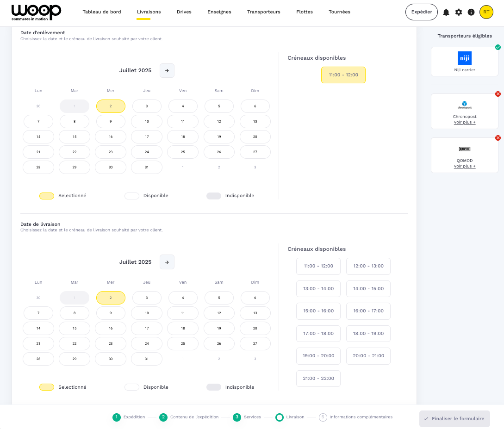Click Finaliser le formulaire button
Viewport: 504px width, 429px height.
coord(454,419)
